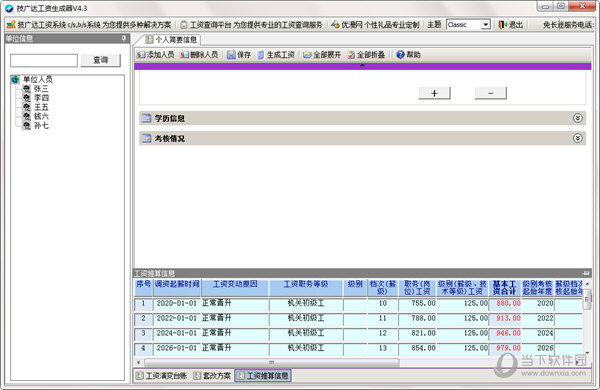Click the 机关初级工 cell in row 4
The height and width of the screenshot is (390, 600).
306,348
